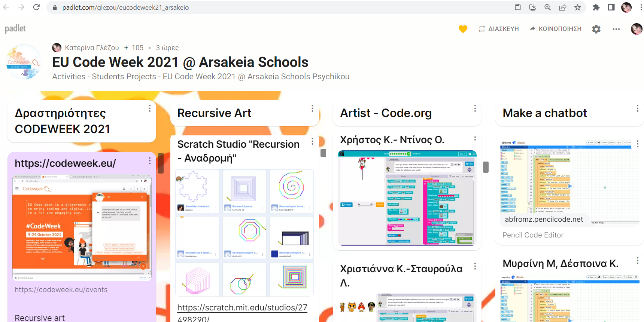Open author Κατερίνα Γλέζου profile
644x322 pixels.
[92, 47]
